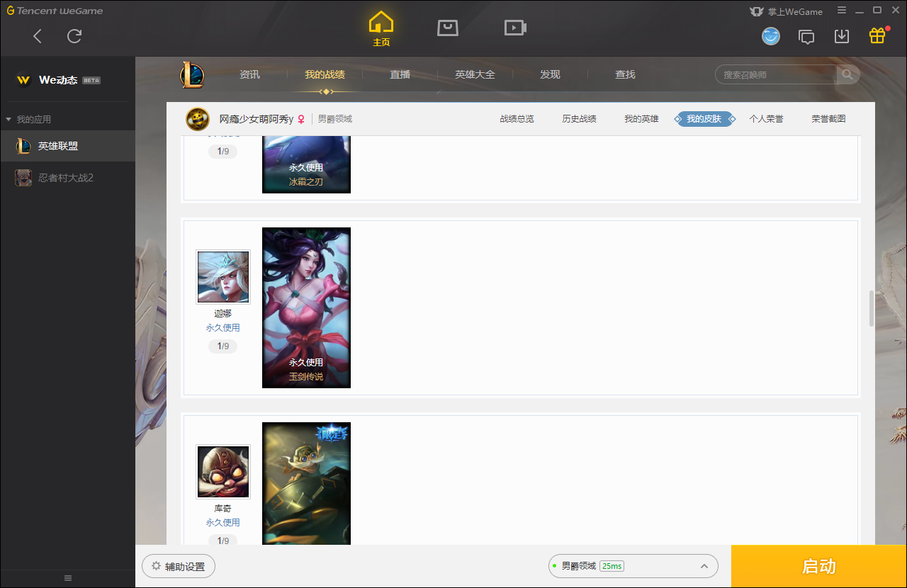
Task: Switch to 我的英雄 subtab
Action: [x=641, y=119]
